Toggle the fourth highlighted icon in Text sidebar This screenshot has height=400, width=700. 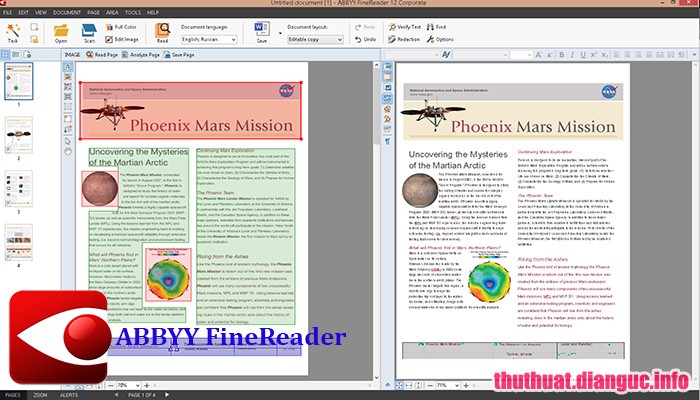pyautogui.click(x=388, y=99)
